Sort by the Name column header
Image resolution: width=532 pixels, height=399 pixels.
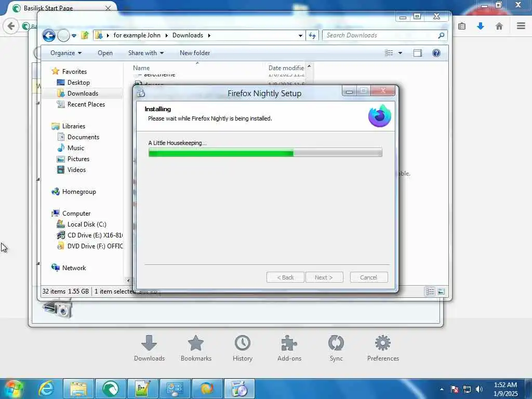(141, 68)
